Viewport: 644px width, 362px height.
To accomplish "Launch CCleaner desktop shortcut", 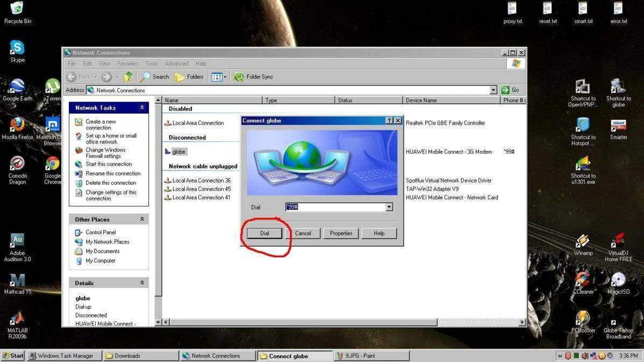I will coord(583,283).
